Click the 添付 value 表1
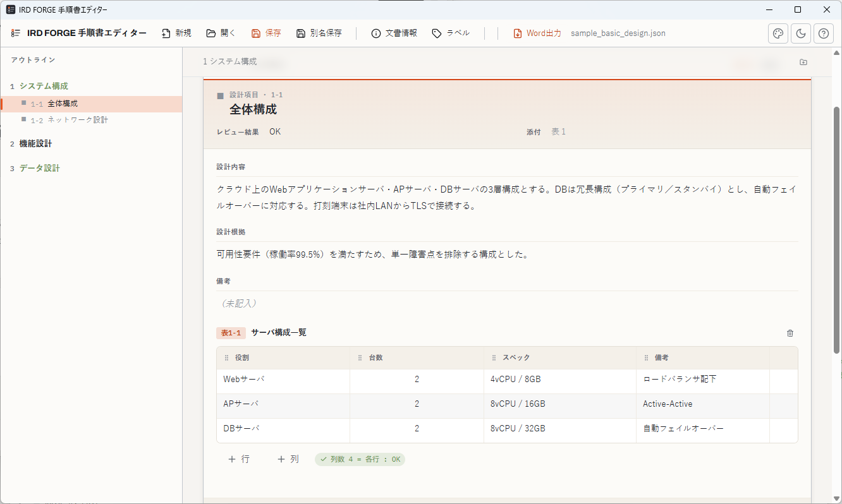Screen dimensions: 842x504 pos(559,132)
